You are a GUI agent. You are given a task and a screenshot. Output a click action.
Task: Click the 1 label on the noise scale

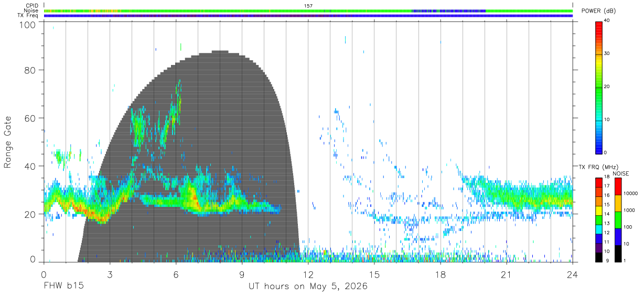pyautogui.click(x=625, y=260)
